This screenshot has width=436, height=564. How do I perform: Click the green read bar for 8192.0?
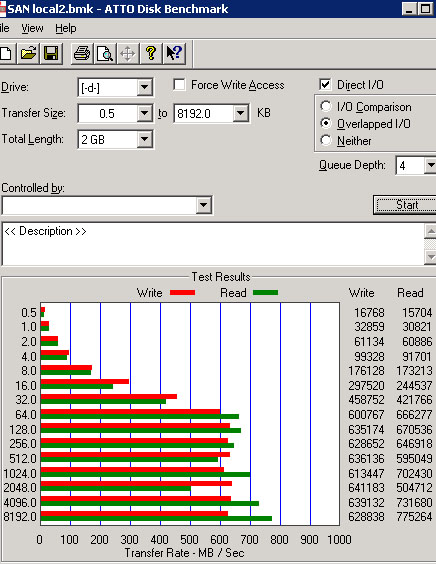pos(156,518)
